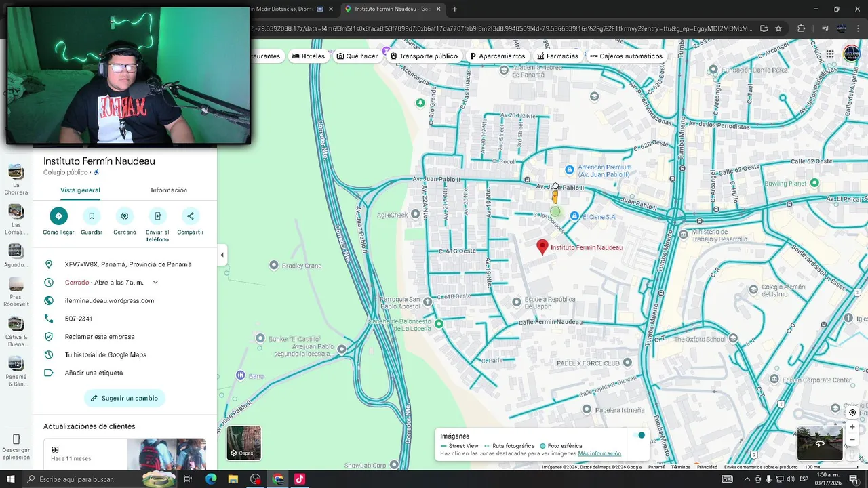Switch to the Información tab
This screenshot has width=868, height=488.
pos(169,190)
